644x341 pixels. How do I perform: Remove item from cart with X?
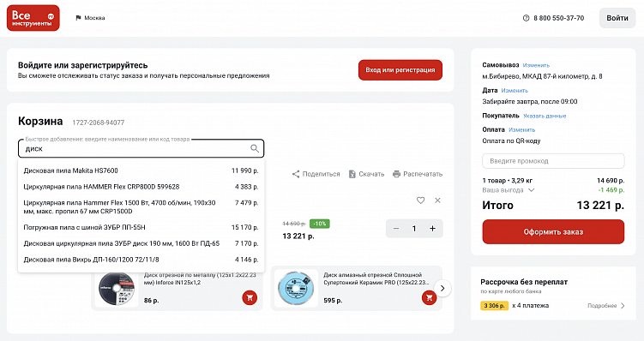438,200
